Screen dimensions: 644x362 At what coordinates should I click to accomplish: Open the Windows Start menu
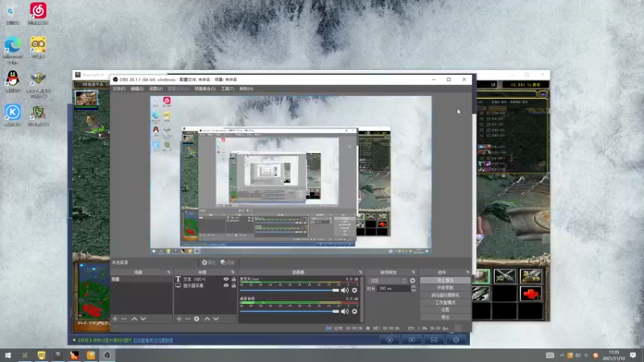point(8,356)
